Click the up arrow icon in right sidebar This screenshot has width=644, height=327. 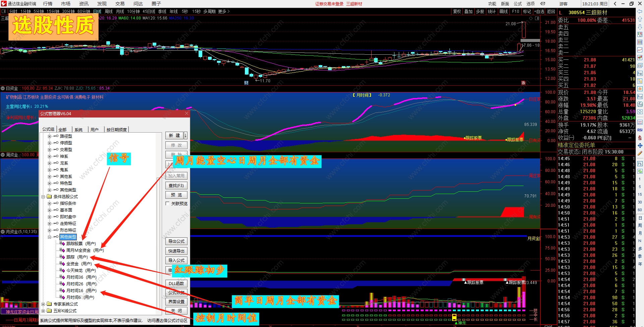pyautogui.click(x=640, y=19)
